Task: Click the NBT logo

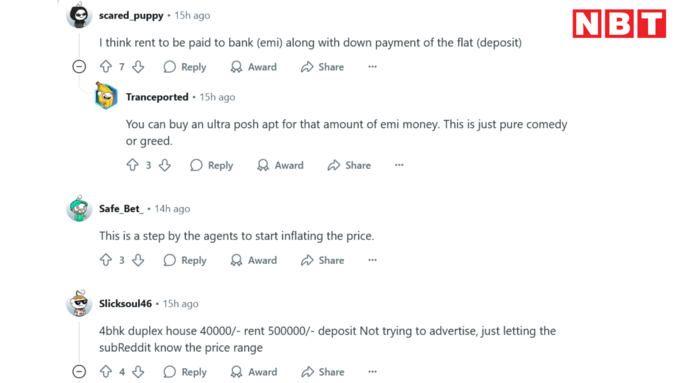Action: click(619, 24)
